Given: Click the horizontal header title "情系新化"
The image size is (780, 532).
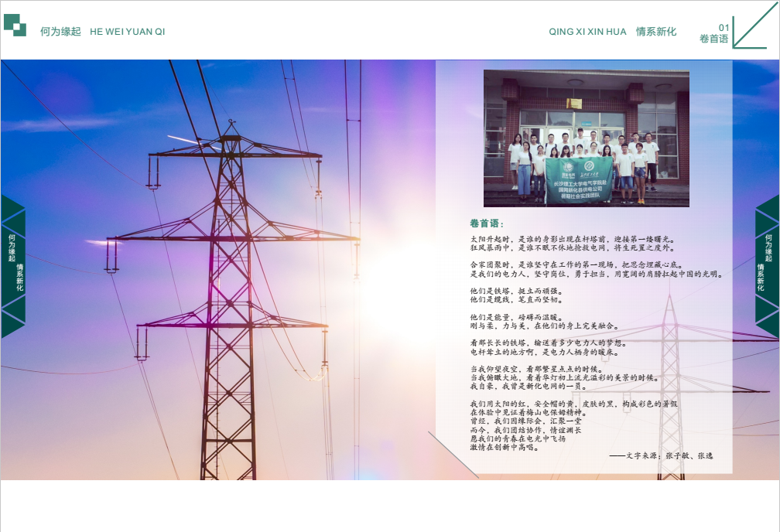Looking at the screenshot, I should point(656,32).
